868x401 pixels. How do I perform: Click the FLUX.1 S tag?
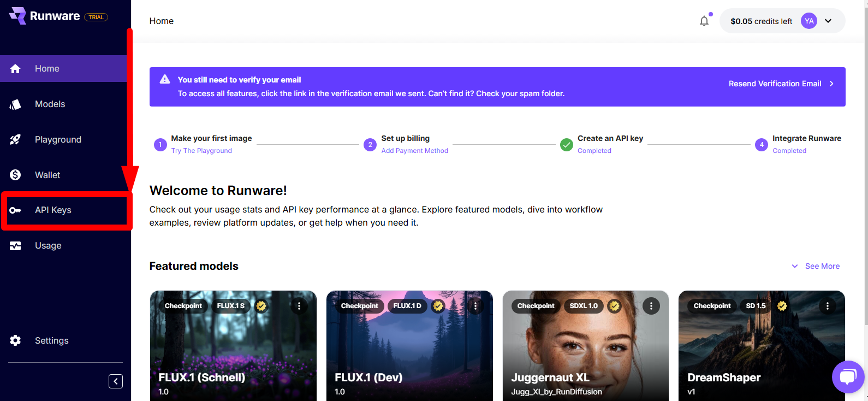pos(231,306)
